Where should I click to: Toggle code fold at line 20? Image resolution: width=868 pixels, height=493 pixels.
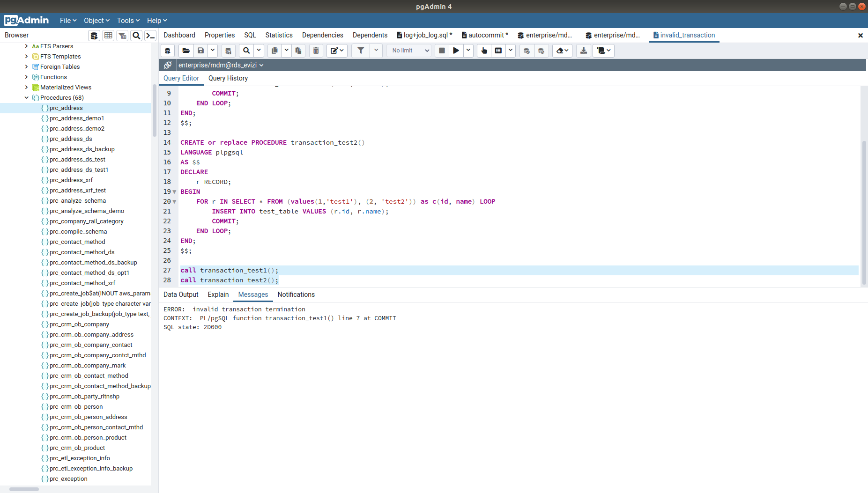click(x=175, y=202)
